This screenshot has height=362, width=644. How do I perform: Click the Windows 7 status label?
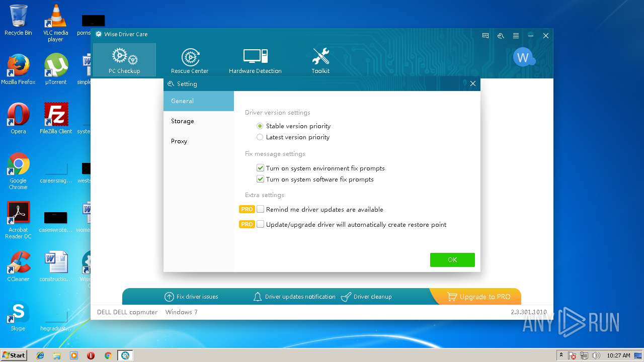[x=181, y=312]
